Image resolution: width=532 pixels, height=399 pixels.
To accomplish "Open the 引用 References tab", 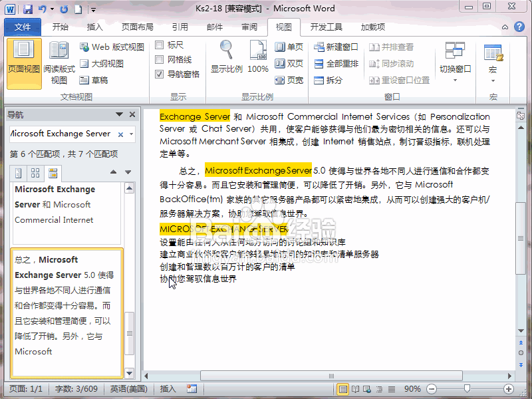I will 180,27.
